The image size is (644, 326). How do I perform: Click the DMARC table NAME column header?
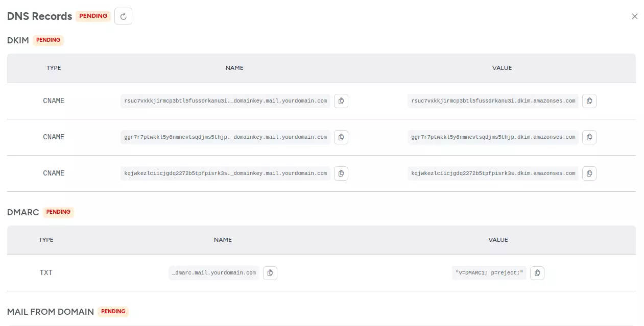(223, 240)
